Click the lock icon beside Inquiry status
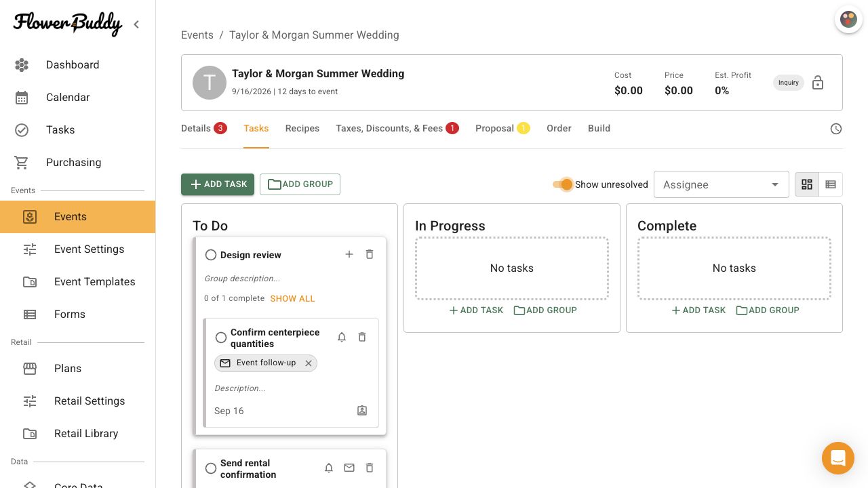The image size is (868, 488). (818, 83)
